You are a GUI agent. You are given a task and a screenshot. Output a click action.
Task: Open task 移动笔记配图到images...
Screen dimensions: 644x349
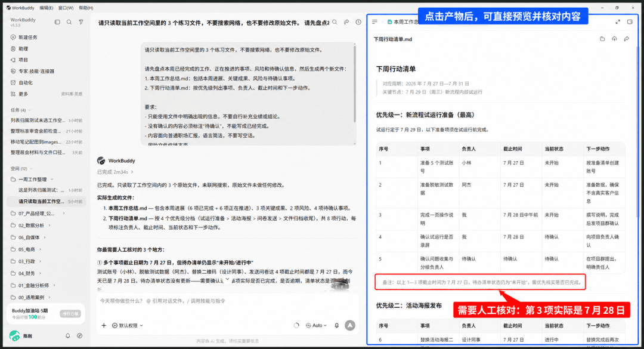coord(47,142)
